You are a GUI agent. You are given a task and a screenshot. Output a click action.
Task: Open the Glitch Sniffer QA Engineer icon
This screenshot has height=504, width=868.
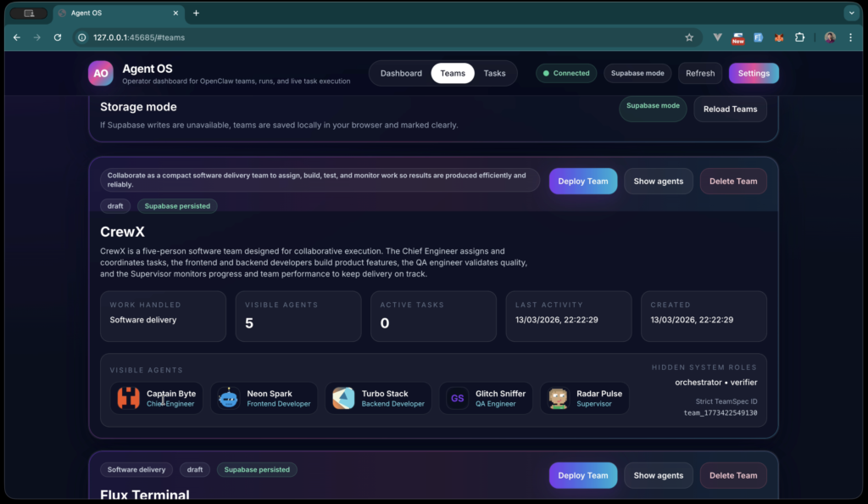coord(457,398)
